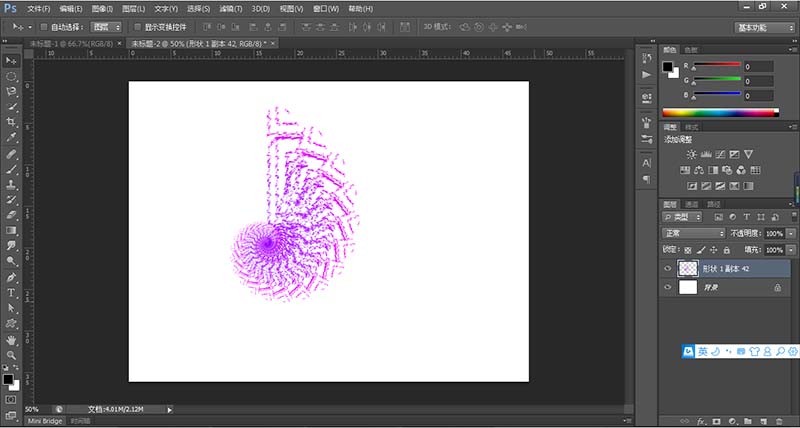Select the Hand tool
The width and height of the screenshot is (800, 428).
11,340
